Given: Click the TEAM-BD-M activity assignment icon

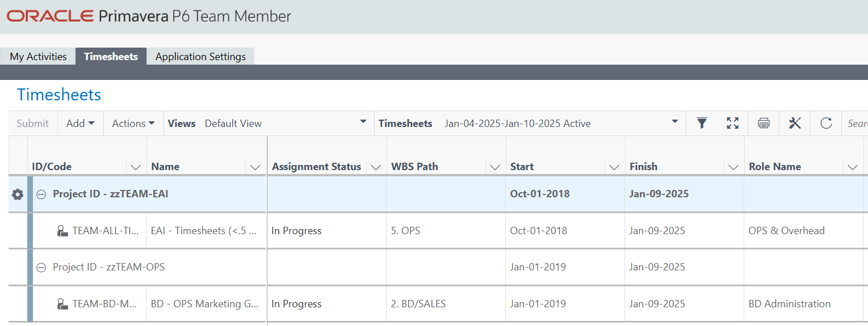Looking at the screenshot, I should tap(62, 304).
